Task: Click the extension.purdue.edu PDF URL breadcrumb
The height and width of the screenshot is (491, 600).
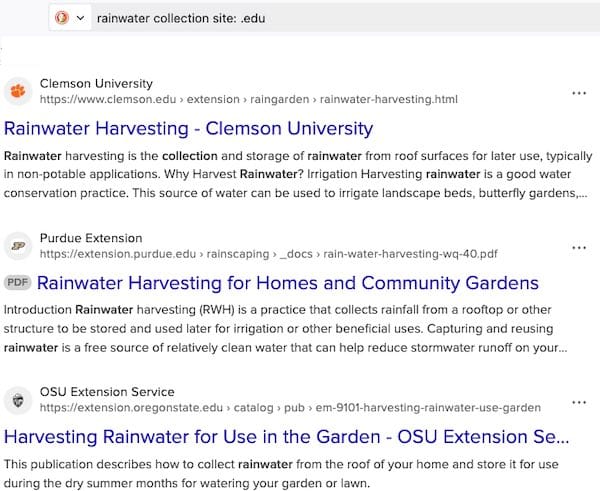Action: coord(269,255)
